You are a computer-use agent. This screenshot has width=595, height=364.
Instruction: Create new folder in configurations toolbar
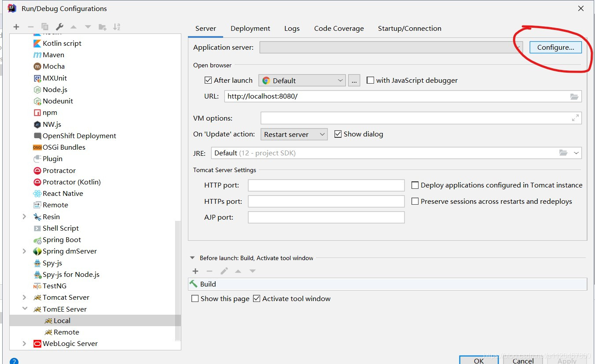(103, 27)
